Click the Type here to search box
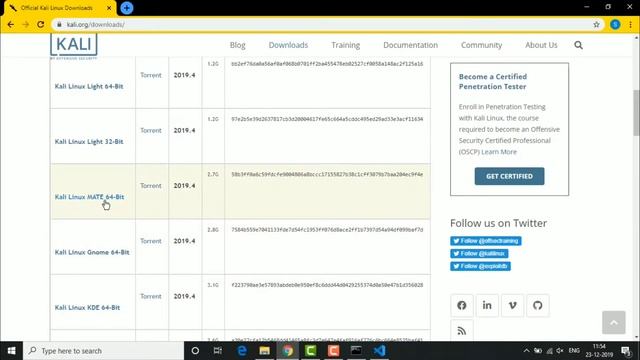Image resolution: width=640 pixels, height=360 pixels. 104,351
